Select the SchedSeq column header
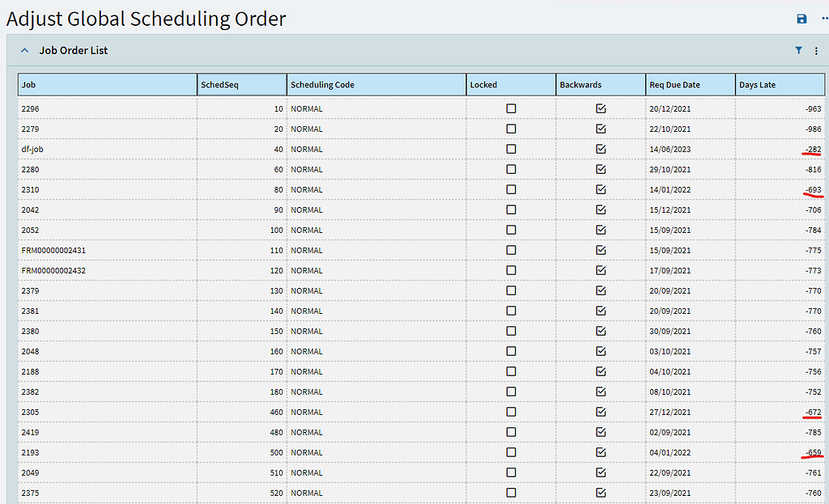This screenshot has width=829, height=504. point(241,84)
